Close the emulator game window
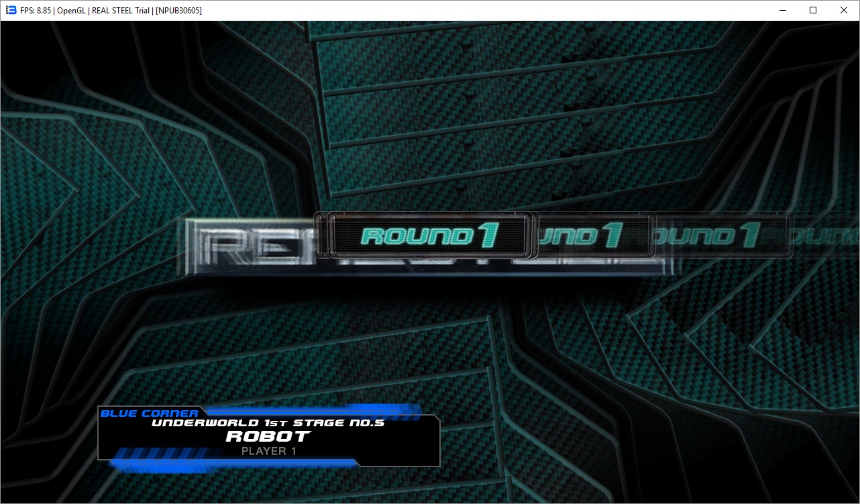This screenshot has height=504, width=860. [844, 10]
